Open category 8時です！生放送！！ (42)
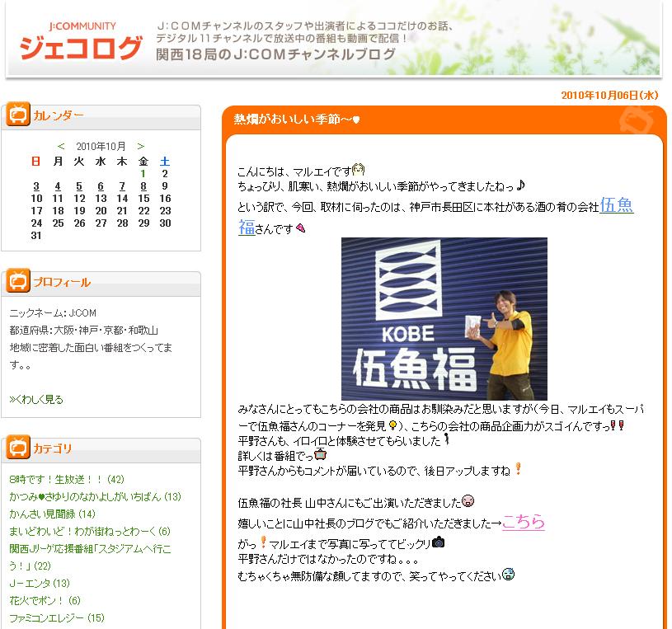Image resolution: width=672 pixels, height=629 pixels. tap(67, 479)
